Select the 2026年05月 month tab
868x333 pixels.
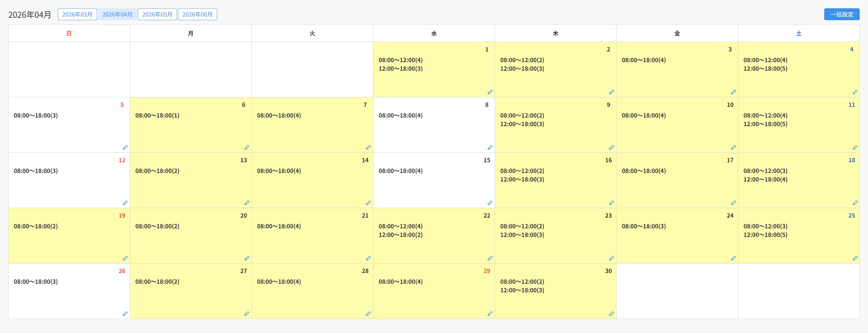click(x=157, y=14)
